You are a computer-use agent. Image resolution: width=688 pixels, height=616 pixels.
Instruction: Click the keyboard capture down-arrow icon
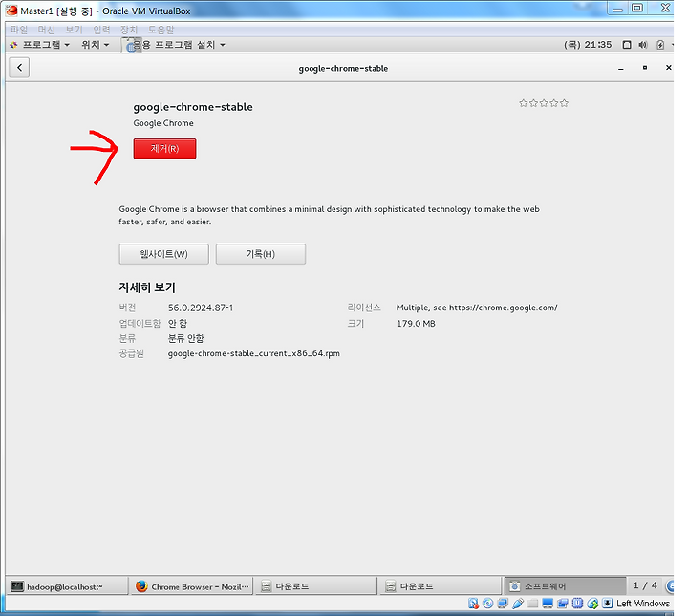pos(608,604)
